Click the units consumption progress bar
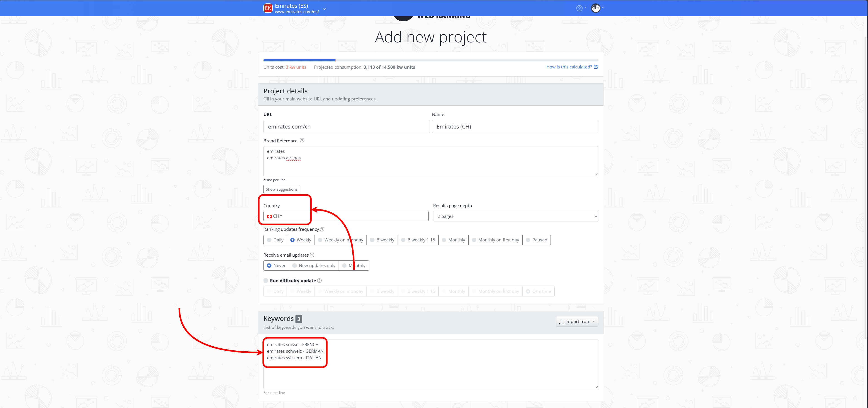Viewport: 868px width, 408px height. coord(431,60)
